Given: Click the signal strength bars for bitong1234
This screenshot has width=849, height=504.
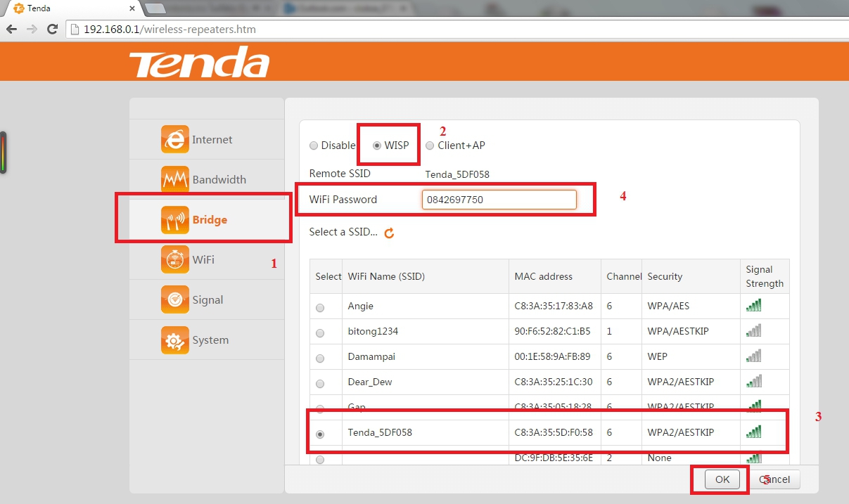Looking at the screenshot, I should click(754, 330).
